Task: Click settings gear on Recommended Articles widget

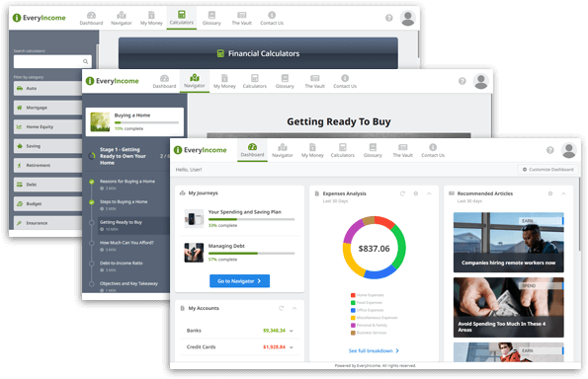Action: (x=550, y=193)
